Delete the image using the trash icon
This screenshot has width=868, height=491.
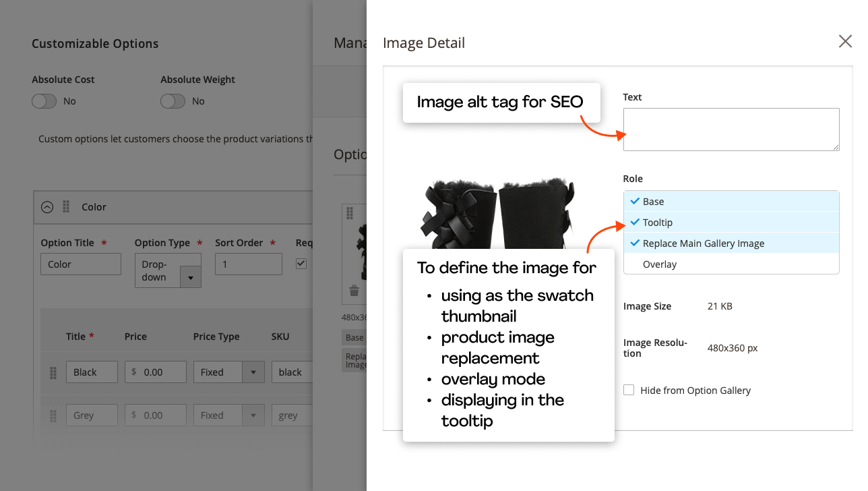tap(353, 290)
